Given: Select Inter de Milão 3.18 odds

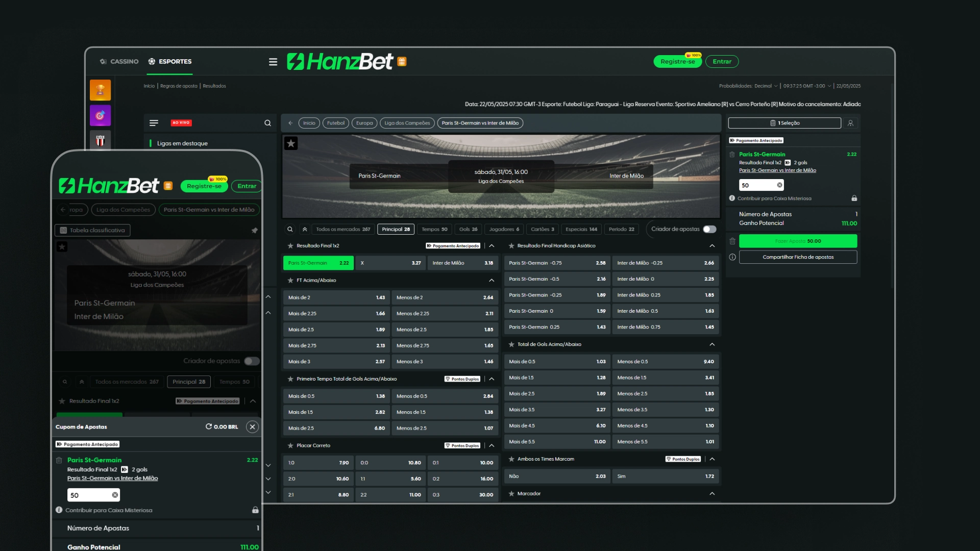Looking at the screenshot, I should (462, 263).
